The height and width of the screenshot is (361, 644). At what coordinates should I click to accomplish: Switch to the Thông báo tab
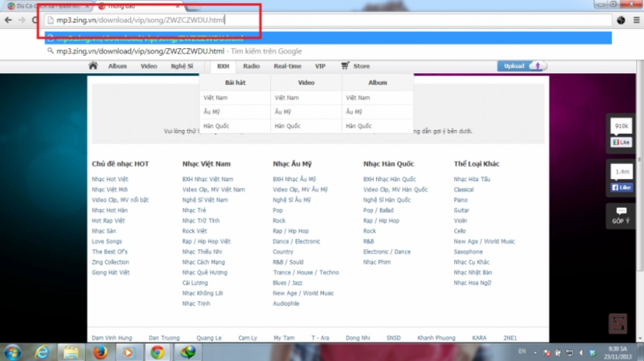pos(140,6)
